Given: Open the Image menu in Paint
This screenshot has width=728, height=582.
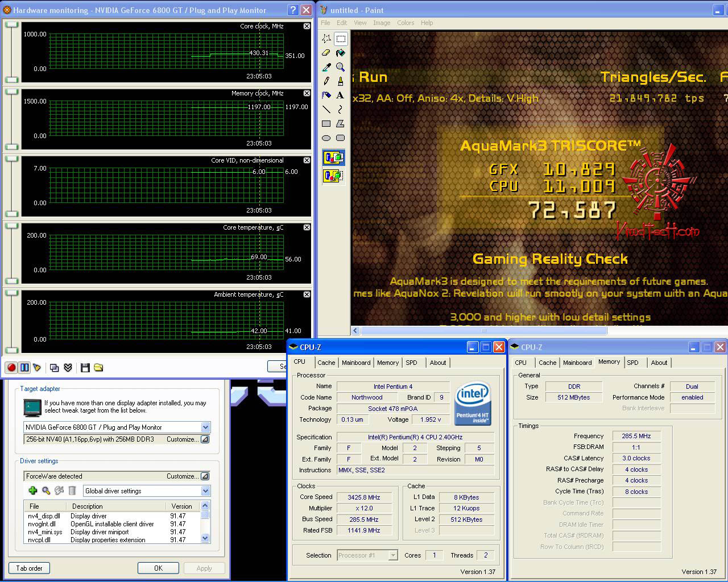Looking at the screenshot, I should click(381, 23).
